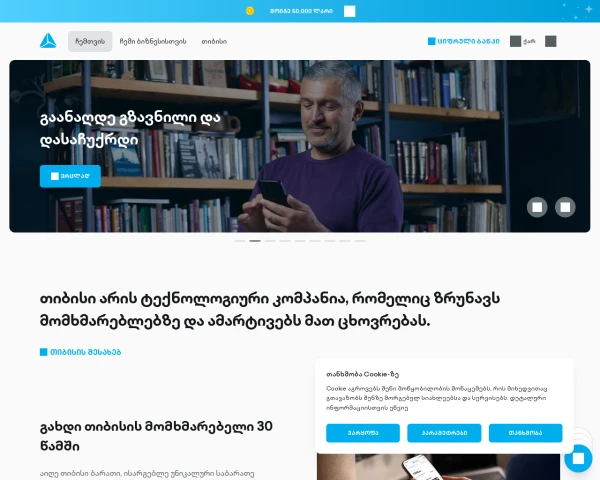
Task: Open cookie პარამეტრები settings
Action: 444,433
